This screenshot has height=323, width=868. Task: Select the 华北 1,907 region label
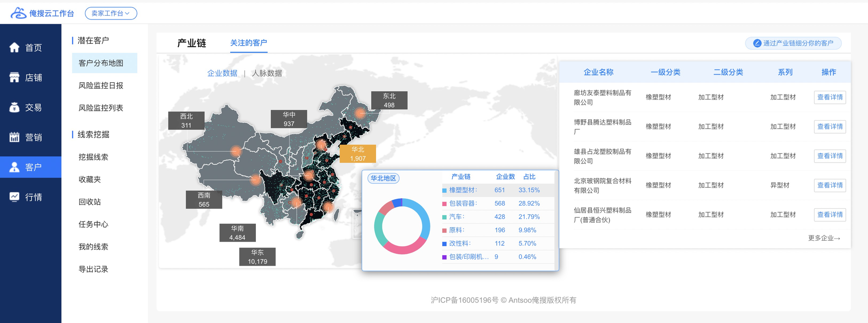(x=358, y=154)
